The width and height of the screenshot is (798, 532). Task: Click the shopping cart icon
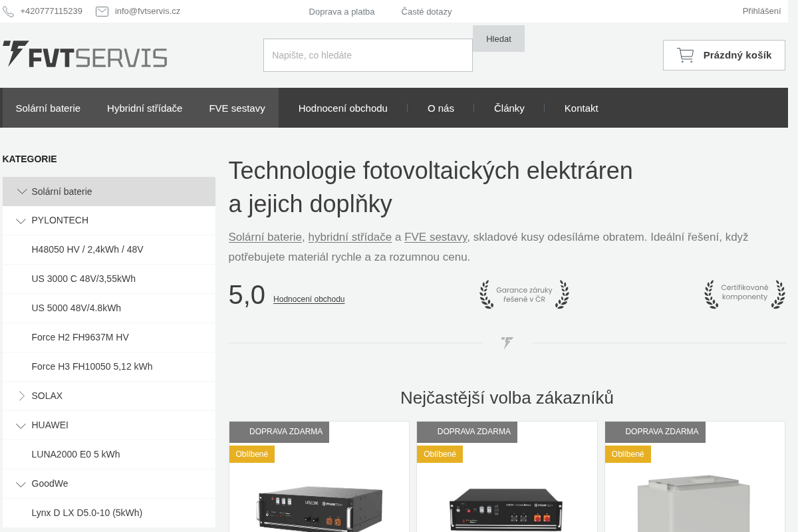[x=685, y=55]
